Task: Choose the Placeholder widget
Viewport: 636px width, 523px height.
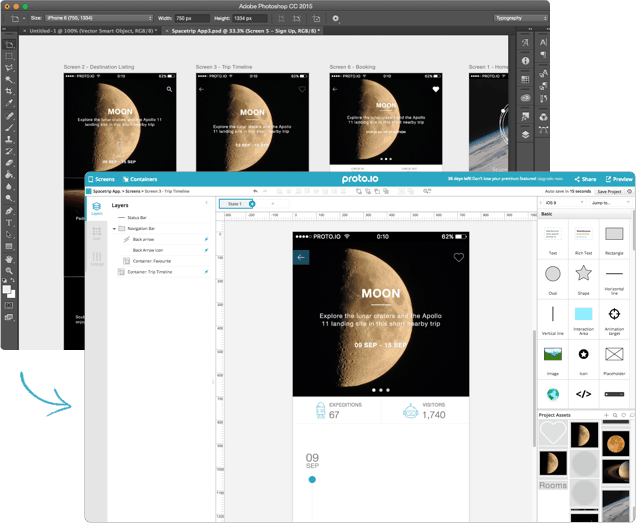Action: tap(614, 359)
